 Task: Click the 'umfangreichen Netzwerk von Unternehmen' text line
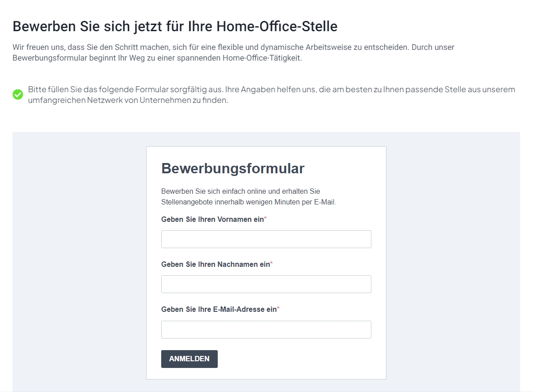click(128, 100)
